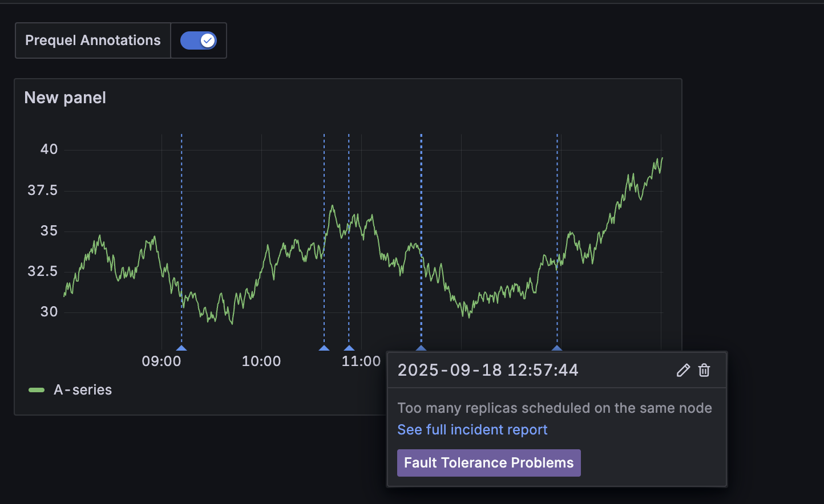Select the annotation marker just after 09:00
This screenshot has height=504, width=824.
point(181,348)
